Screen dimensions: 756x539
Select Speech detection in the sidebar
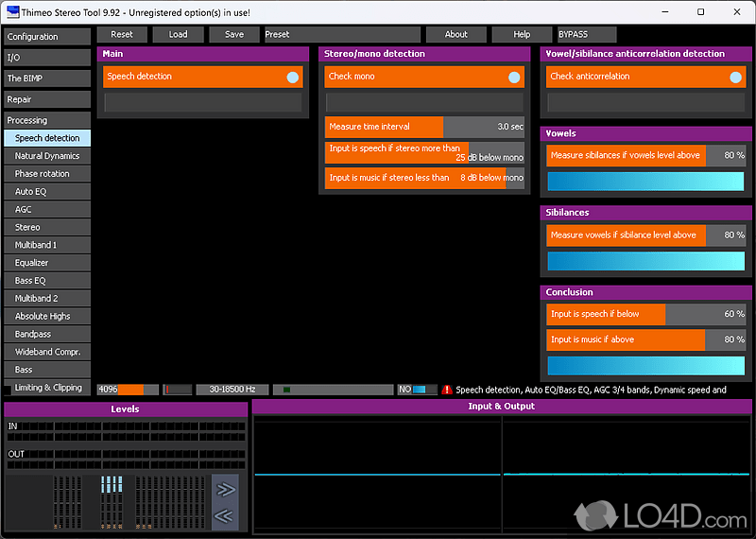click(47, 138)
